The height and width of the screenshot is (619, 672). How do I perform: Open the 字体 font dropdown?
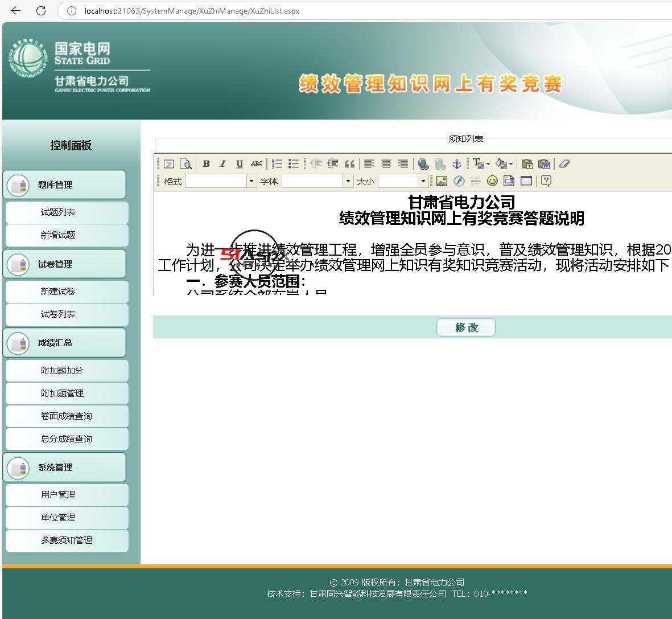click(x=348, y=181)
